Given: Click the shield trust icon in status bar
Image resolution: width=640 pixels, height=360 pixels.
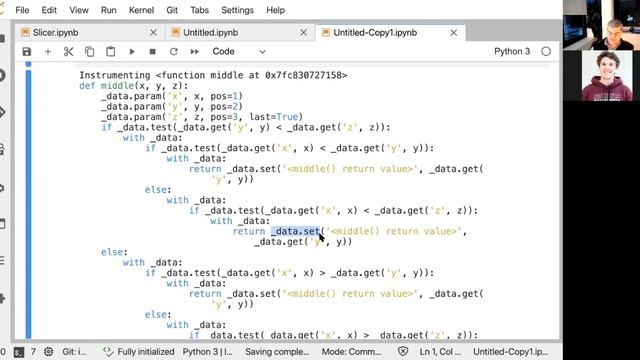Looking at the screenshot, I should 403,352.
